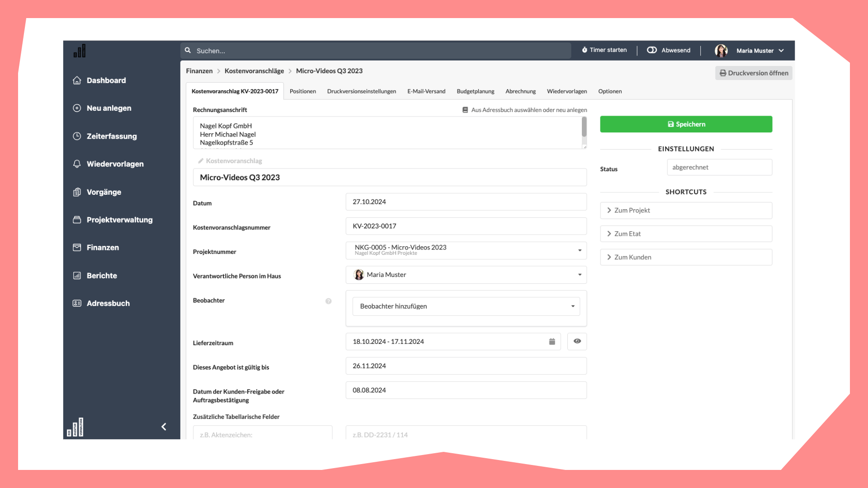Open Berichte text in the sidebar
Screen dimensions: 868x488
pos(102,276)
